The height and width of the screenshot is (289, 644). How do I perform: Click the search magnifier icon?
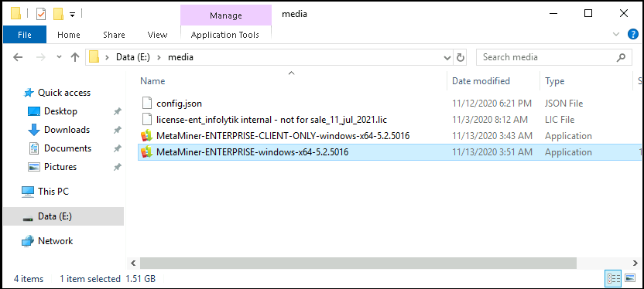pyautogui.click(x=621, y=57)
